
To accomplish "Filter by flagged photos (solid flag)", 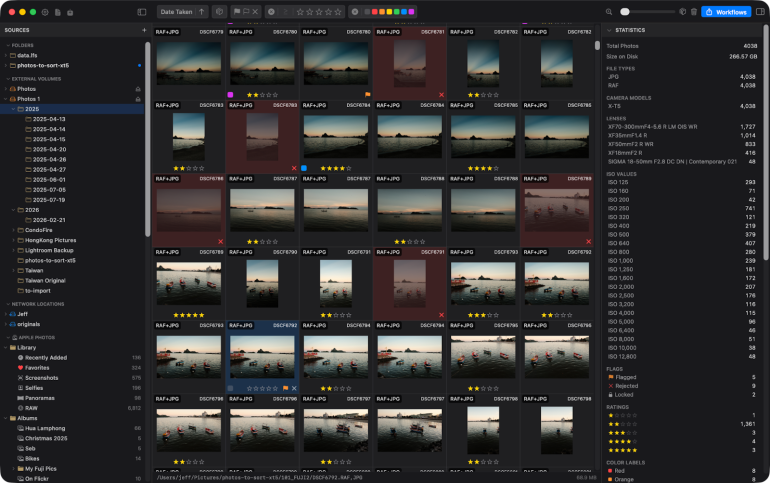I will point(237,12).
